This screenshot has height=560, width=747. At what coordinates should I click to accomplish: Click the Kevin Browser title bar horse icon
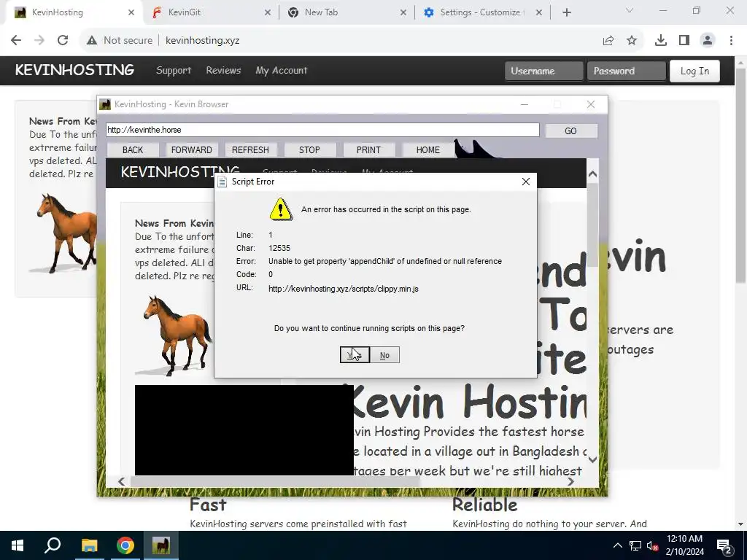[105, 104]
